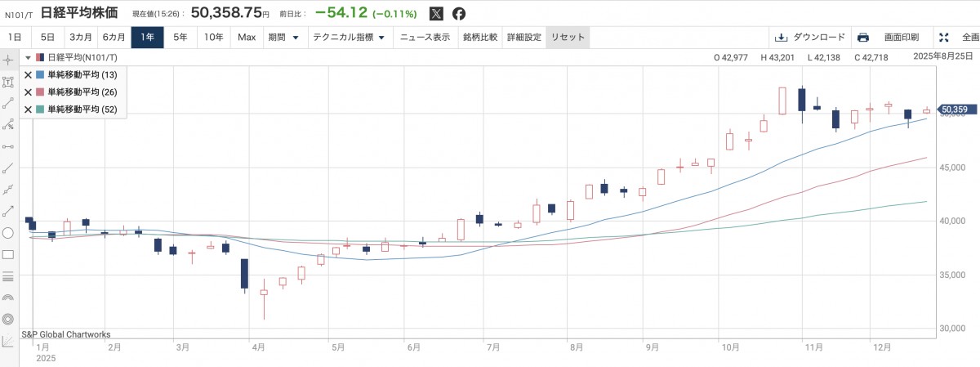
Task: Remove the 単純移動平均 (13) indicator
Action: coord(28,75)
